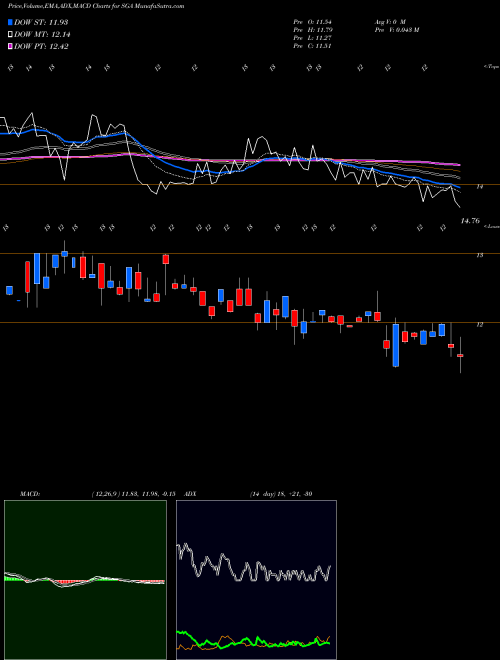Click the 'Pre V: 0.043 M' value
500x660 pixels.
[396, 30]
